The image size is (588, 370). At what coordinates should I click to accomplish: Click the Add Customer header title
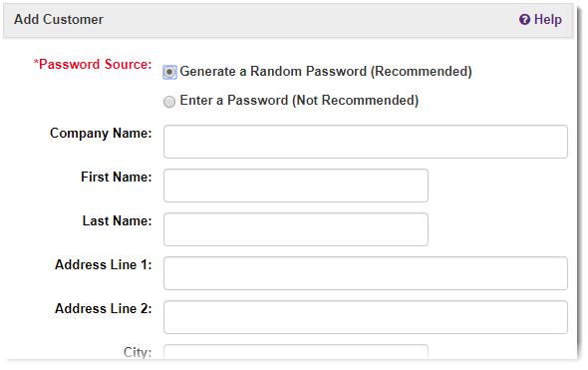pyautogui.click(x=59, y=20)
